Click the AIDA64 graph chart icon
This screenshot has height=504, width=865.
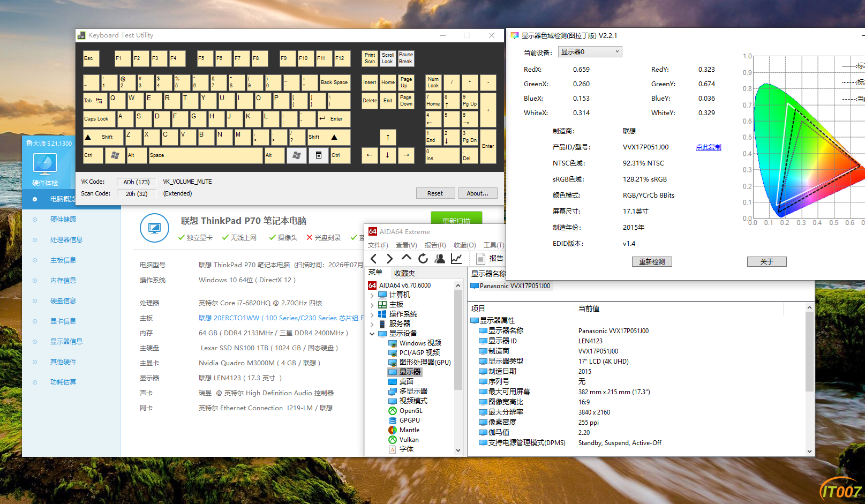[x=456, y=259]
